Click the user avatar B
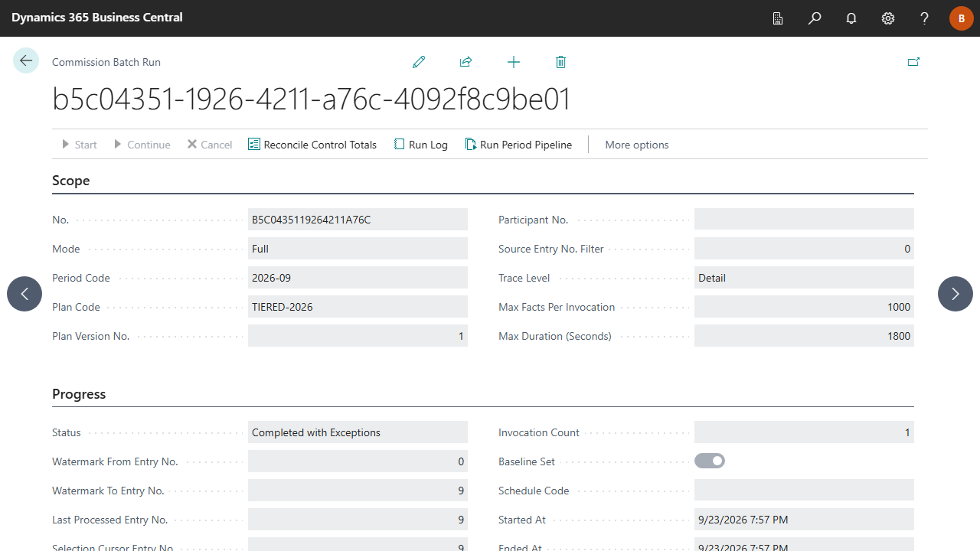The height and width of the screenshot is (551, 980). click(962, 18)
